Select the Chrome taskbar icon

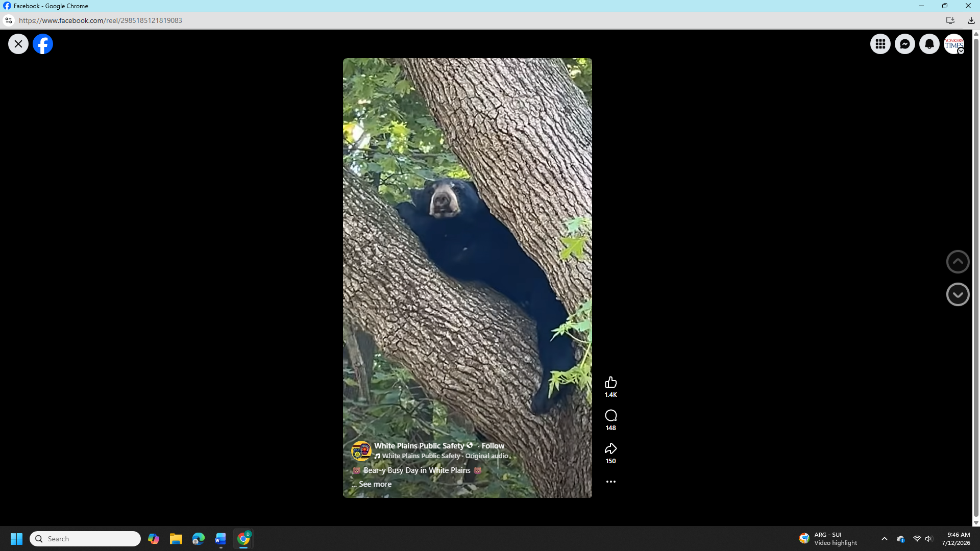[243, 539]
